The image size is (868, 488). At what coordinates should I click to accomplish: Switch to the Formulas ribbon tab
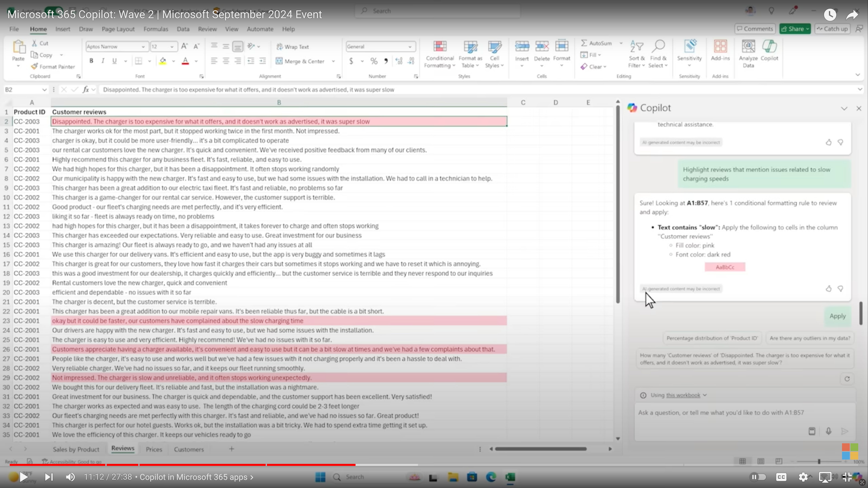(x=156, y=29)
